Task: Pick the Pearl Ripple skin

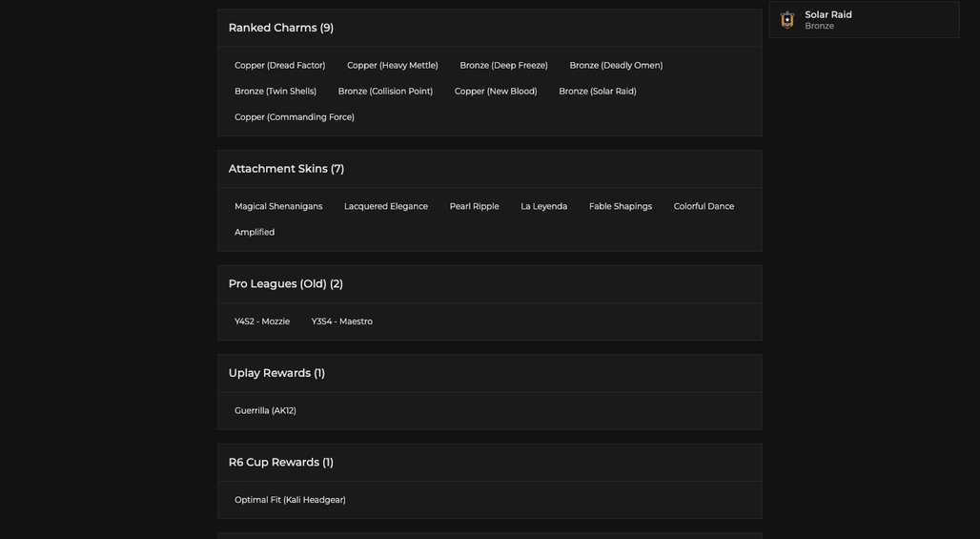Action: 475,206
